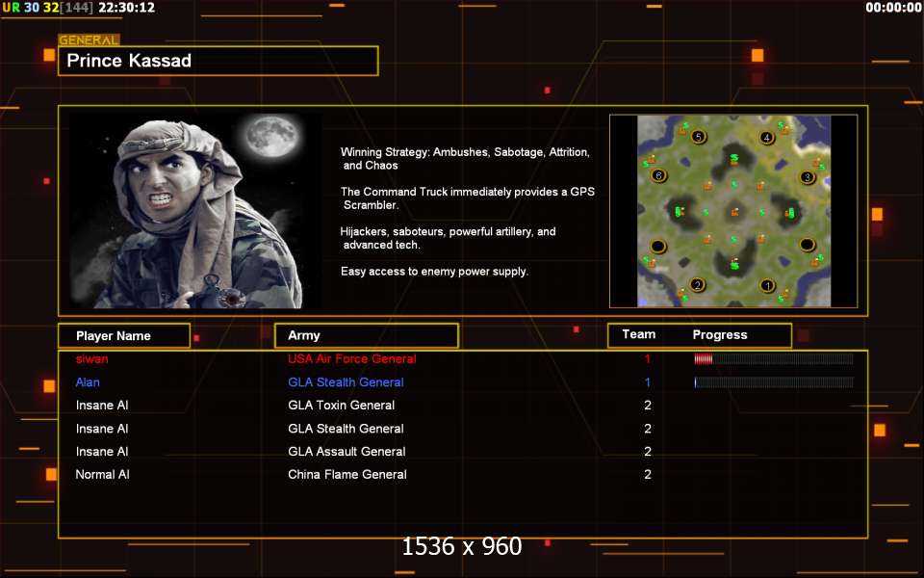This screenshot has height=578, width=924.
Task: Select start position 4 on the minimap
Action: click(x=766, y=138)
